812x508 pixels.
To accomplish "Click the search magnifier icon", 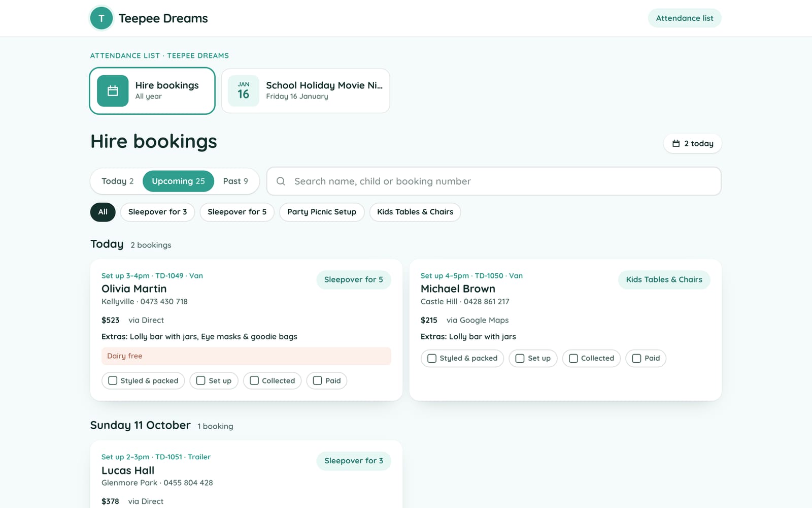I will tap(281, 181).
